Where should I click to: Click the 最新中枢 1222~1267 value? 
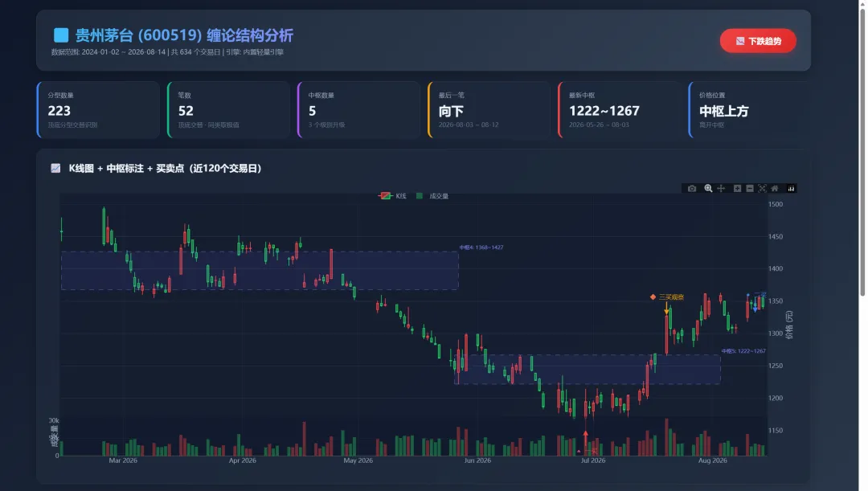click(604, 111)
